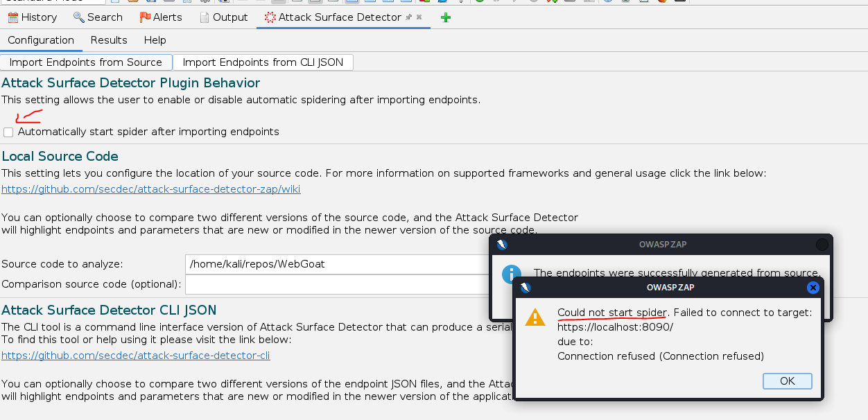Click the 'due to:' line in dialog
This screenshot has height=420, width=868.
pos(575,342)
